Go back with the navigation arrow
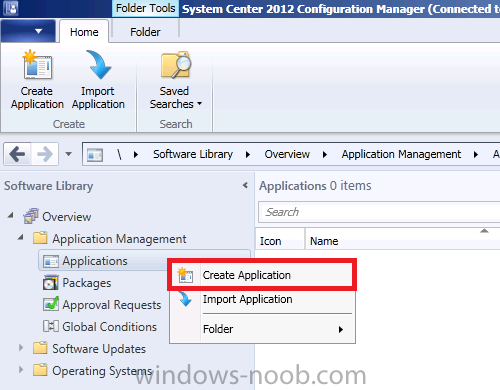Viewport: 500px width, 390px height. (x=17, y=154)
